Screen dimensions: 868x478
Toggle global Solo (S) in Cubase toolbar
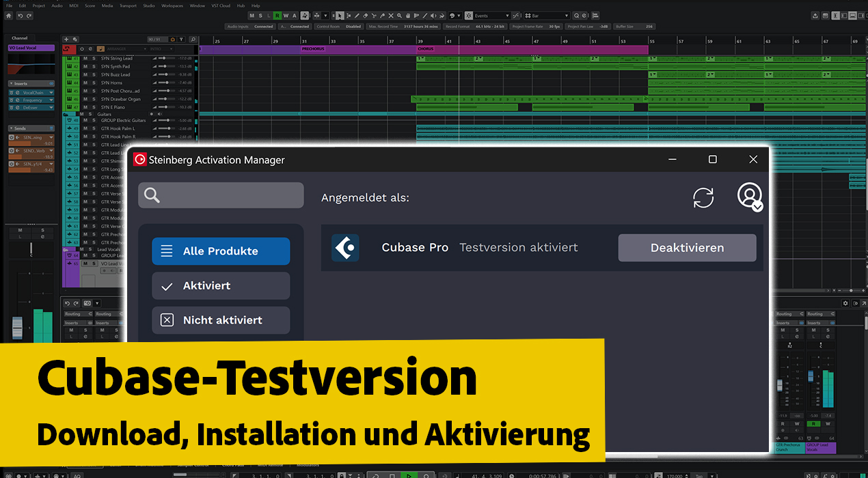click(x=260, y=16)
